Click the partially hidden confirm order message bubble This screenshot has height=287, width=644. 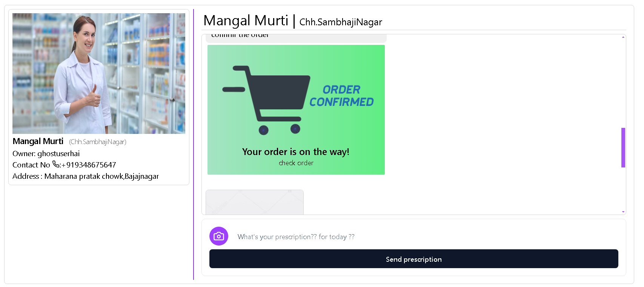point(296,38)
